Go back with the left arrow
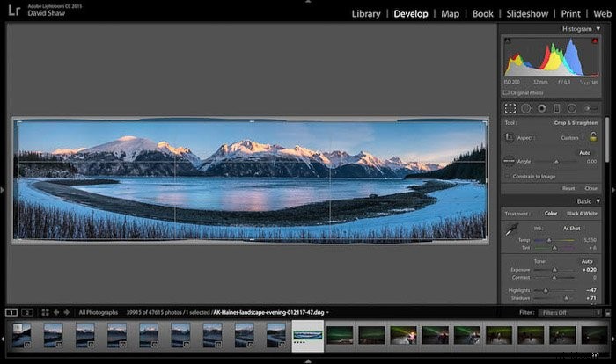 [x=56, y=312]
